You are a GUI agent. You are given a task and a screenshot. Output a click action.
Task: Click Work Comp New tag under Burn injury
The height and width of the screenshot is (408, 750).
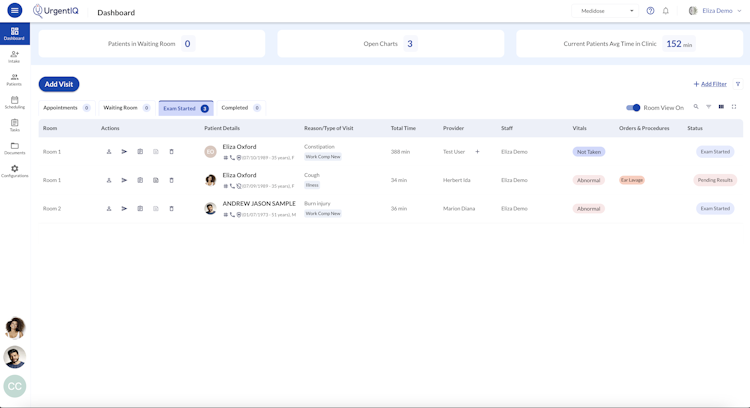pos(323,214)
